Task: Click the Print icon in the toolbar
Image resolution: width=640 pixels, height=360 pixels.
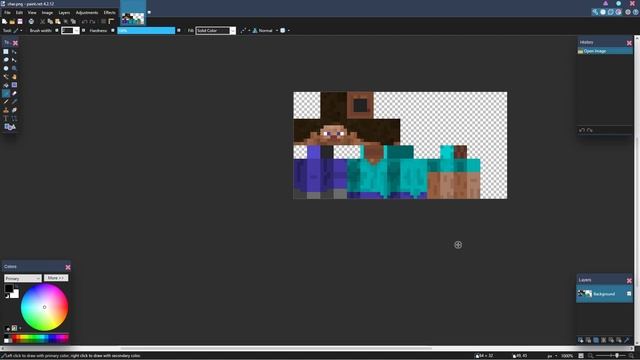Action: 31,21
